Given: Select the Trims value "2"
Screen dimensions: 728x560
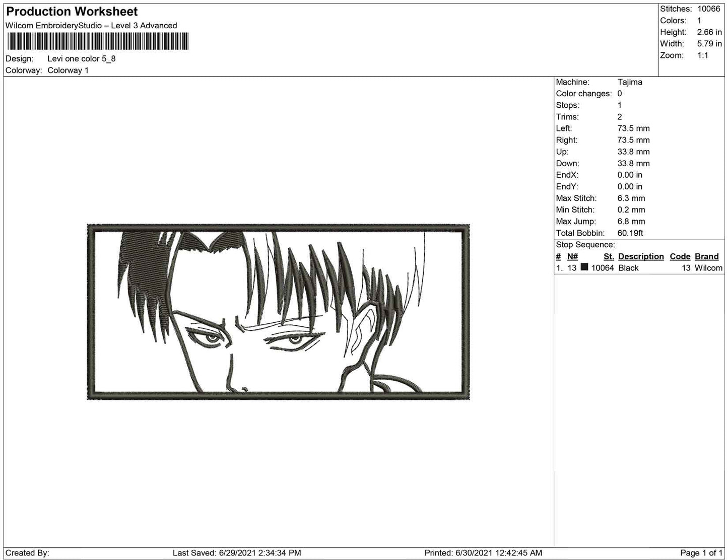Looking at the screenshot, I should pyautogui.click(x=620, y=117).
